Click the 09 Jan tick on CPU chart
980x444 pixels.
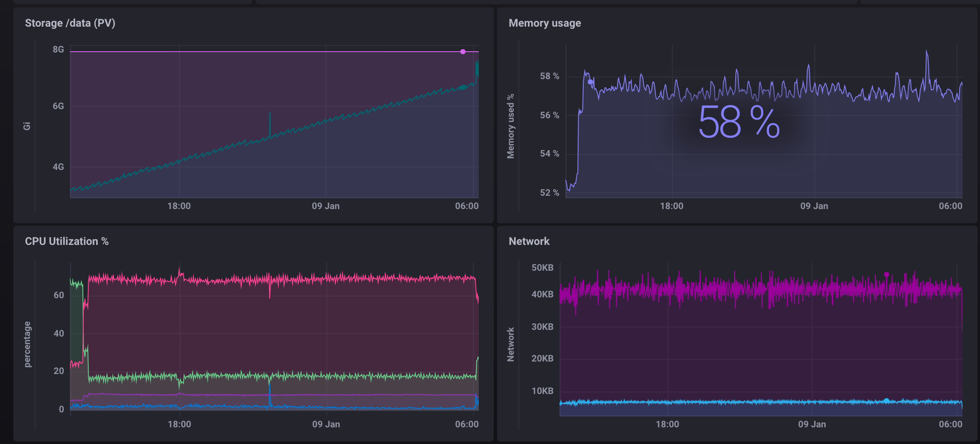pyautogui.click(x=326, y=424)
